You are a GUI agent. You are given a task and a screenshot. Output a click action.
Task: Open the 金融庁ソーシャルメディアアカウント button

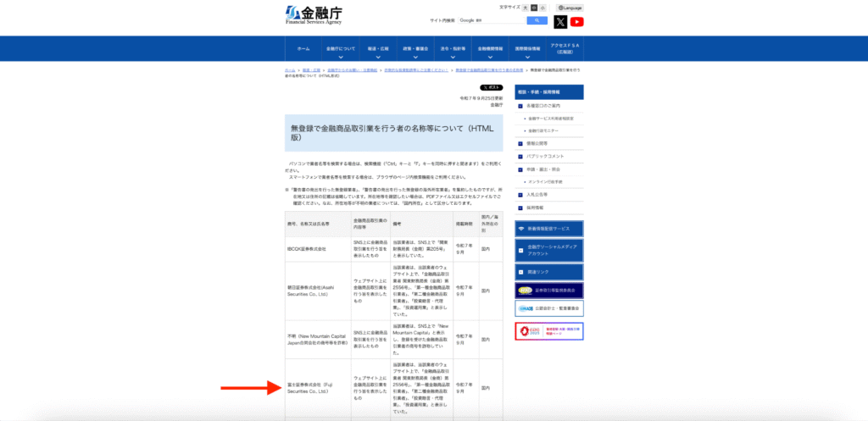(x=549, y=250)
